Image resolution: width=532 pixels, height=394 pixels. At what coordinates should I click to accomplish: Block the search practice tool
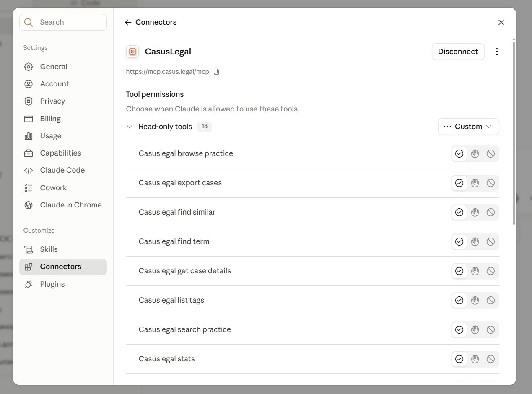490,330
